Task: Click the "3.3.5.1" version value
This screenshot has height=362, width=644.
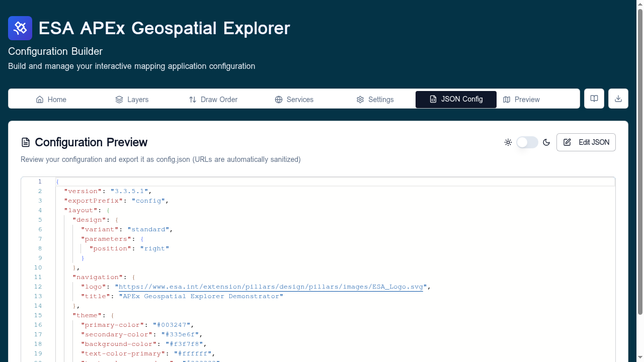Action: click(129, 191)
